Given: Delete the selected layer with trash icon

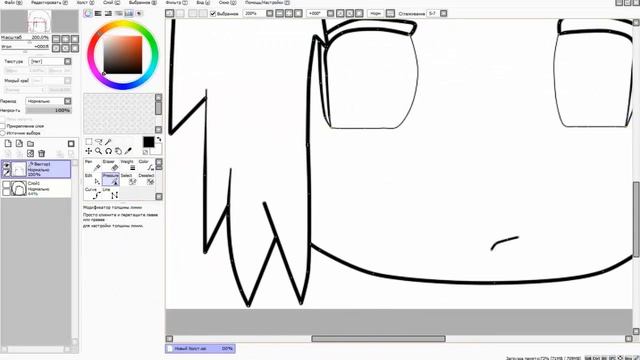Looking at the screenshot, I should [41, 153].
